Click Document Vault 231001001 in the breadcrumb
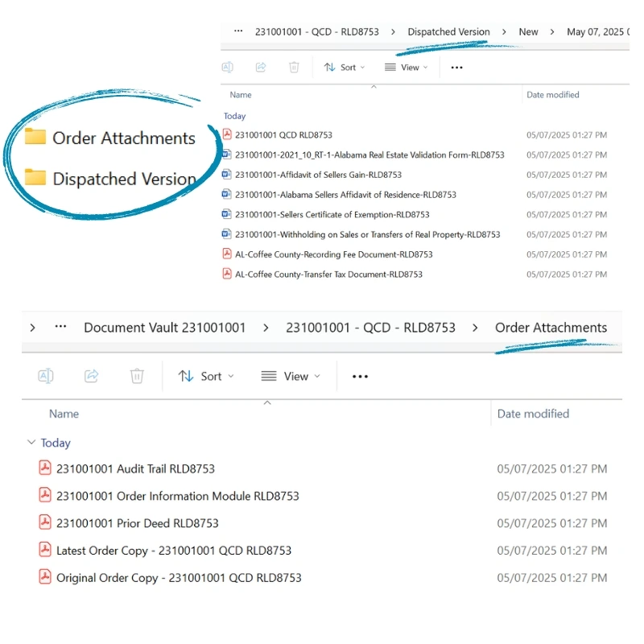The width and height of the screenshot is (644, 644). click(165, 328)
